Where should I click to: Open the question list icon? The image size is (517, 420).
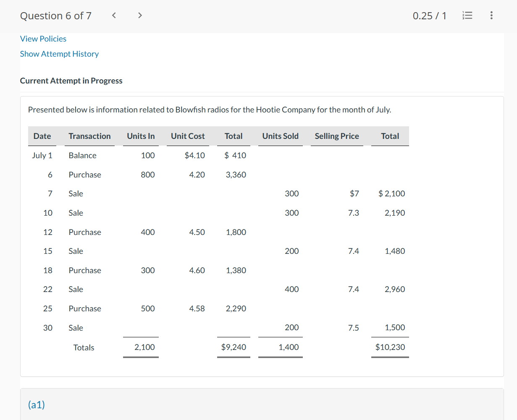[467, 16]
